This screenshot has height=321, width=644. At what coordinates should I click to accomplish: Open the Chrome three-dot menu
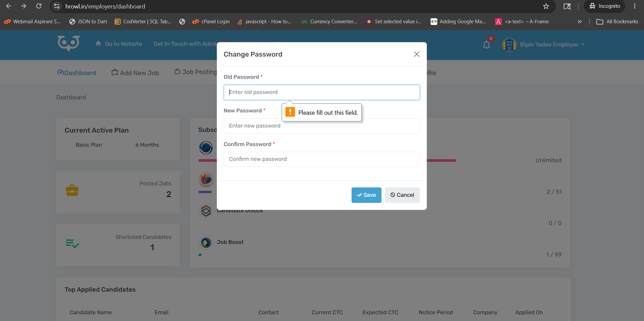(x=635, y=6)
